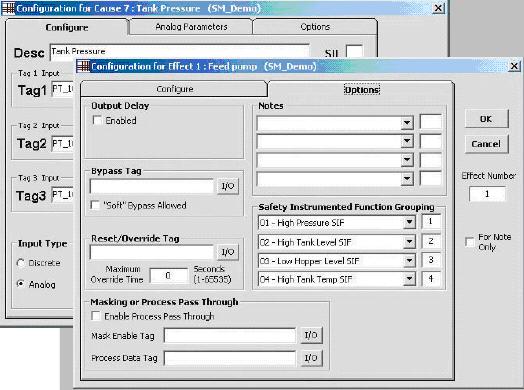The width and height of the screenshot is (524, 390).
Task: Click the Mask Enable Tag input field
Action: coord(230,335)
